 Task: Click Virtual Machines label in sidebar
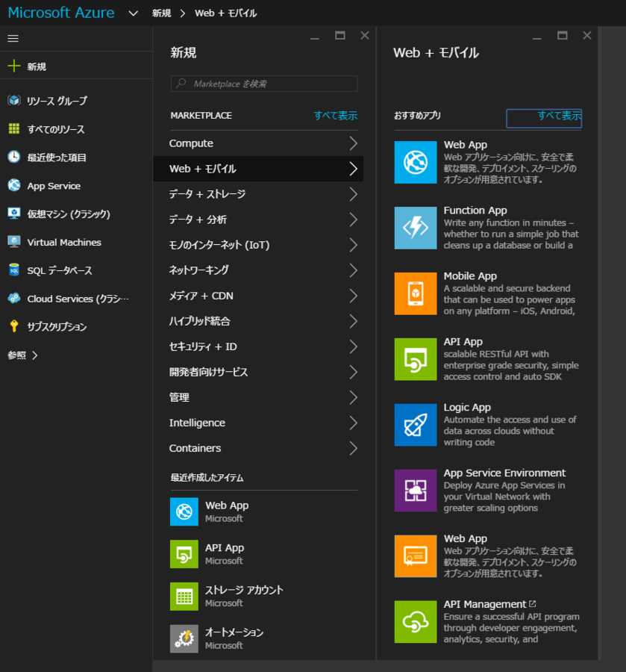click(64, 242)
